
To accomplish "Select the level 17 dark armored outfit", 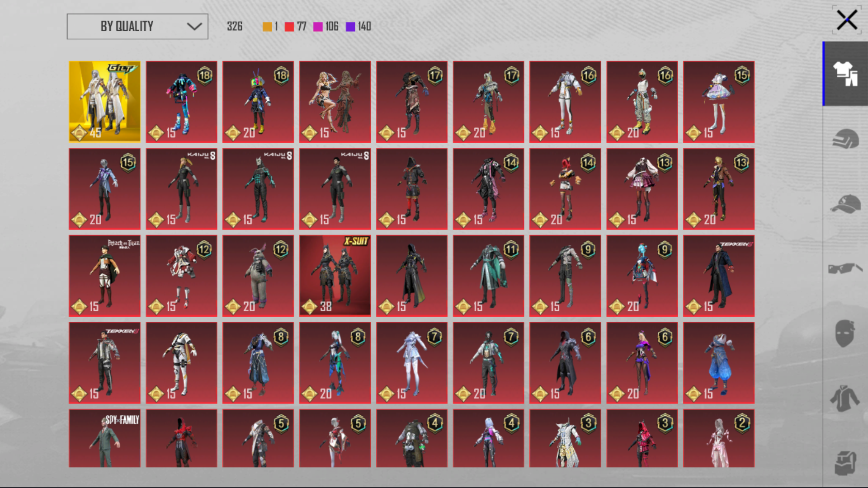I will tap(411, 102).
